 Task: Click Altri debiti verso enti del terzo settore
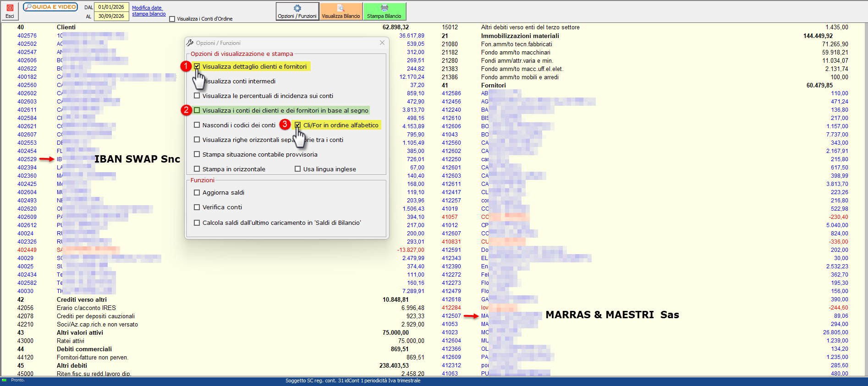click(x=530, y=27)
